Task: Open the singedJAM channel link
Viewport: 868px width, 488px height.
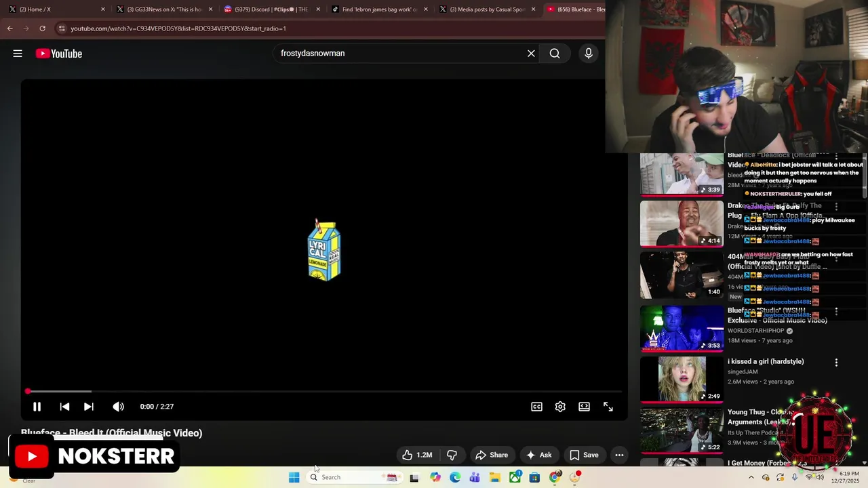Action: pos(743,372)
